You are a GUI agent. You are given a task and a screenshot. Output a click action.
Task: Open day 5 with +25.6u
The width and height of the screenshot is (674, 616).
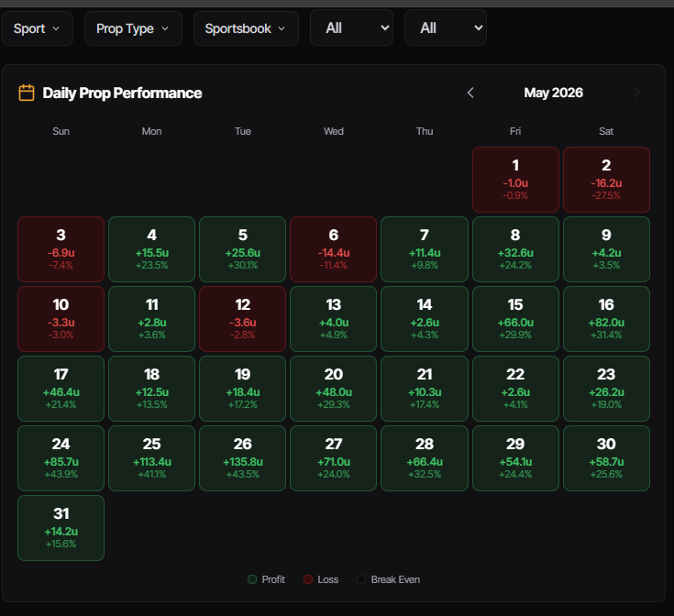[242, 249]
